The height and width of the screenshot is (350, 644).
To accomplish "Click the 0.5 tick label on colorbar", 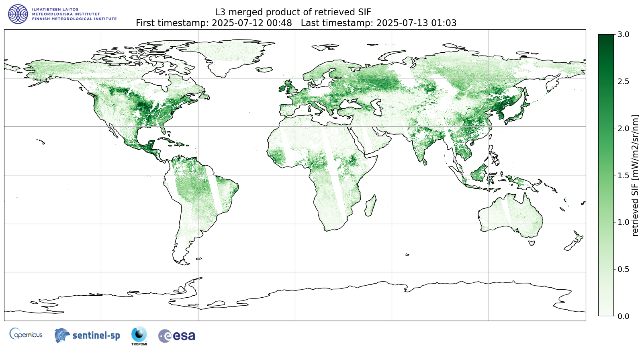I will (623, 269).
